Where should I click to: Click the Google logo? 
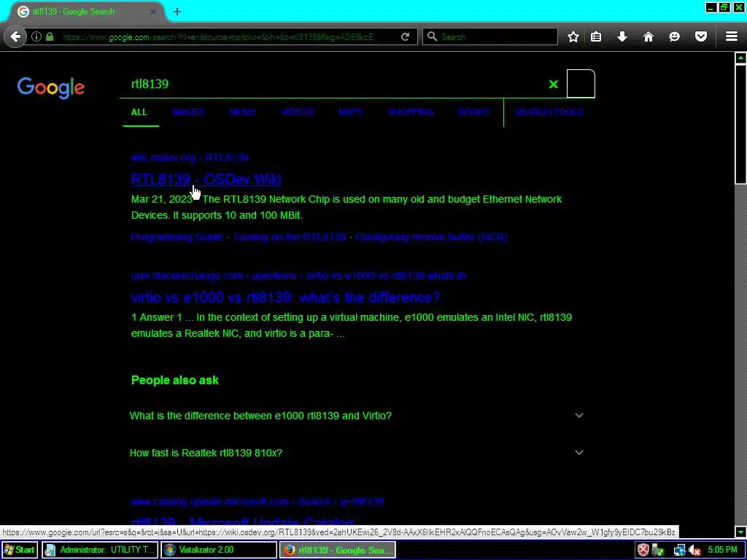pos(51,87)
